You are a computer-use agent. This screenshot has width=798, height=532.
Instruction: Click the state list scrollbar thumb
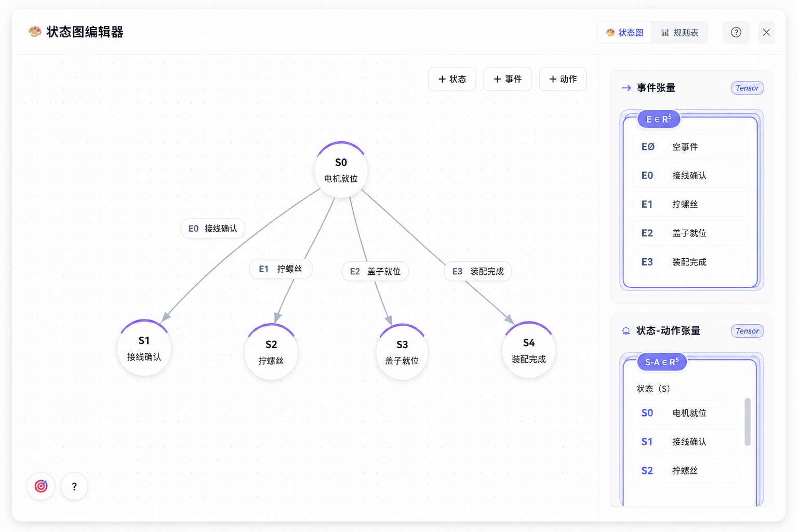[748, 422]
